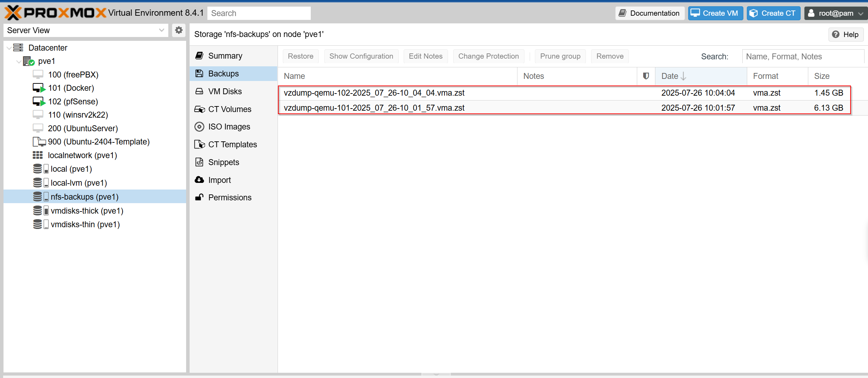Sort by the Date column header

coord(701,76)
